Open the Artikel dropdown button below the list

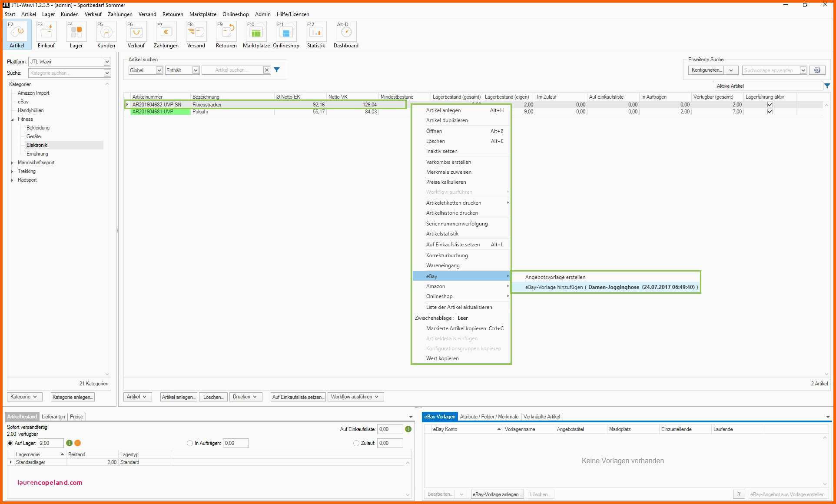point(137,397)
